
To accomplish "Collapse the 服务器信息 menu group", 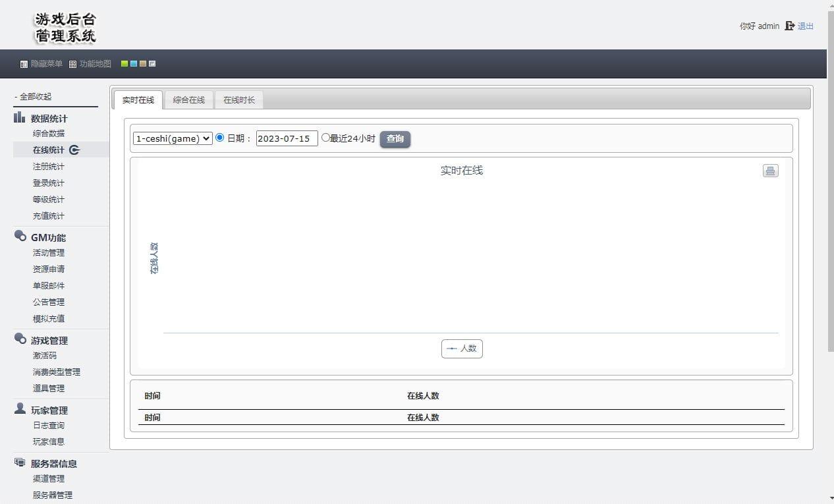I will coord(54,464).
